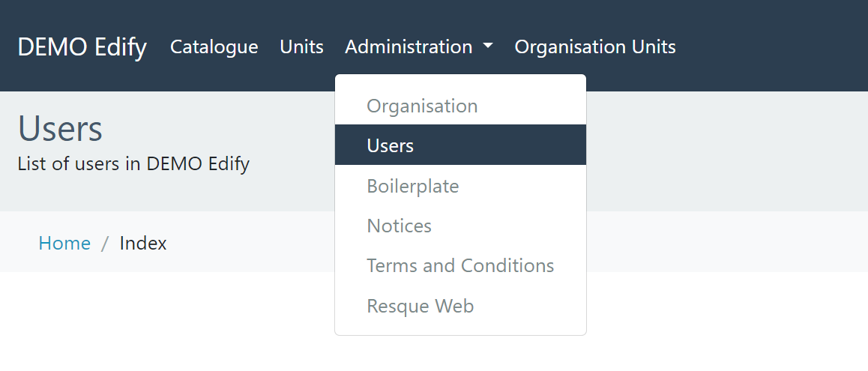
Task: Click the slash separator in the breadcrumb
Action: pos(105,243)
